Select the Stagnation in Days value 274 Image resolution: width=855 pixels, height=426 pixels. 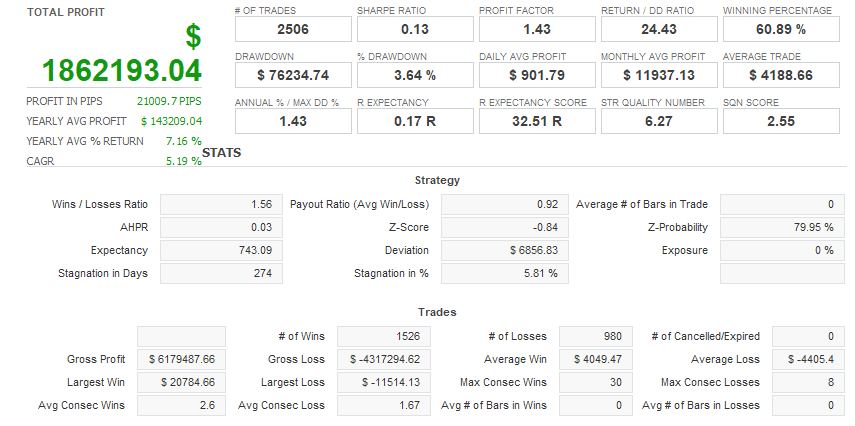pyautogui.click(x=215, y=273)
